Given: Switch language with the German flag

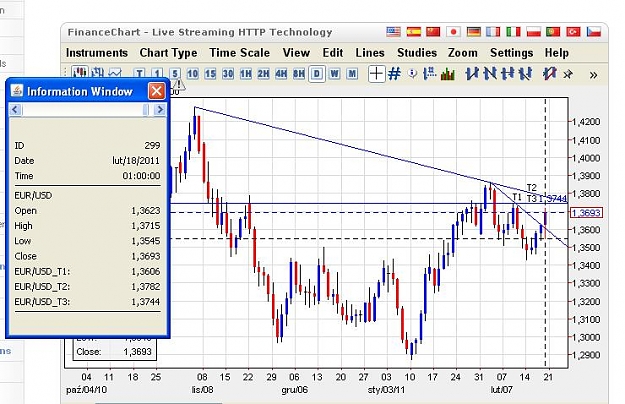Looking at the screenshot, I should [x=474, y=32].
